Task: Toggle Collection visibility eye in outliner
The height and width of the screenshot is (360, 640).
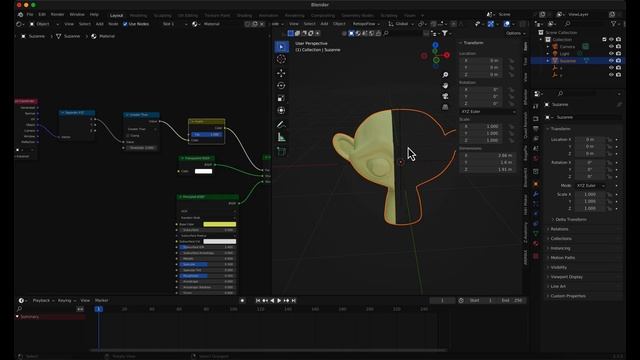Action: point(611,40)
